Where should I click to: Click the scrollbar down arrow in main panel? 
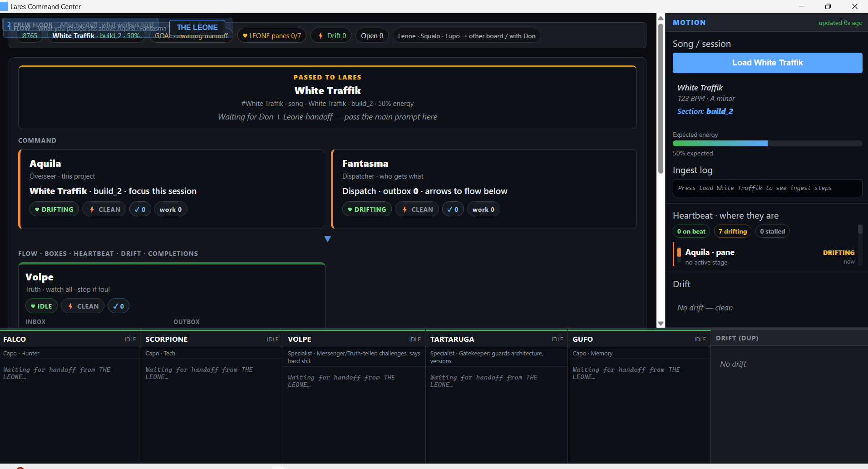[x=661, y=324]
